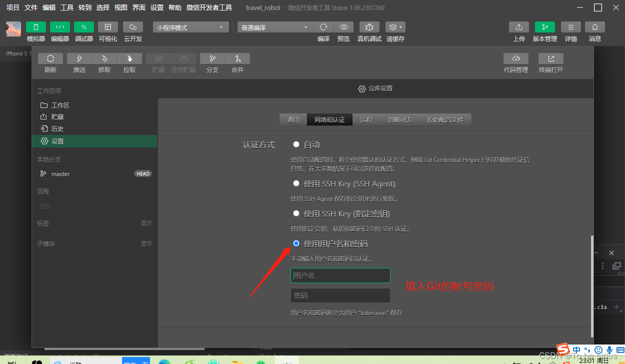Viewport: 625px width, 364px height.
Task: Click 显示 next to 标签
Action: (x=146, y=223)
